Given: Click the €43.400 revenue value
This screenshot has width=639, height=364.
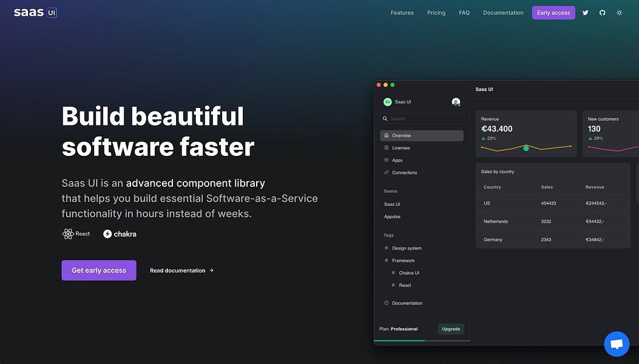Looking at the screenshot, I should point(497,129).
